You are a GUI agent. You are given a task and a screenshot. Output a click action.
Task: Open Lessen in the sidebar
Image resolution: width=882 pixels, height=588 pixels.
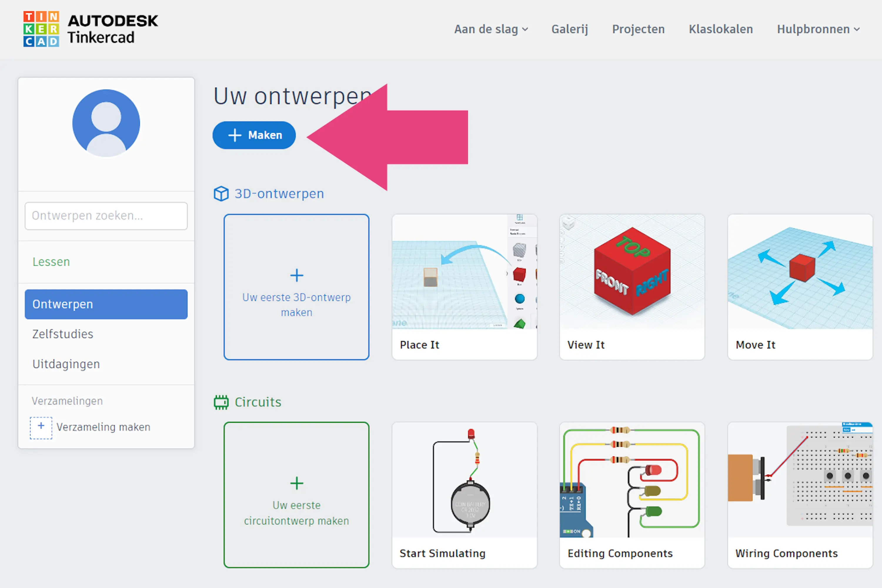click(x=51, y=262)
